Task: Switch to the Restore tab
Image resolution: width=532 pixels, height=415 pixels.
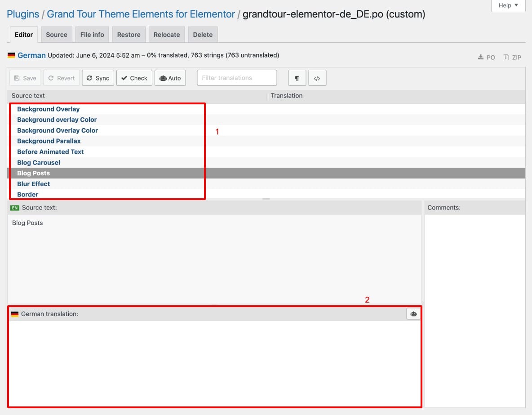Action: tap(129, 35)
